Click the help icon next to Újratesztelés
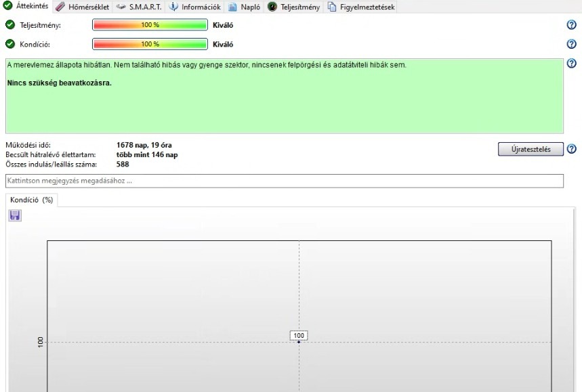Screen dimensions: 582x392 tap(572, 149)
